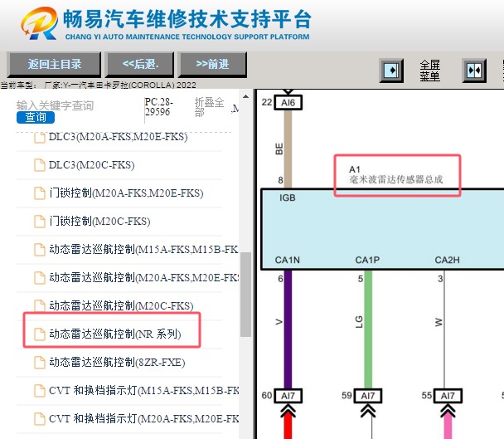
Task: Click the 返回主目录 button
Action: tap(55, 64)
